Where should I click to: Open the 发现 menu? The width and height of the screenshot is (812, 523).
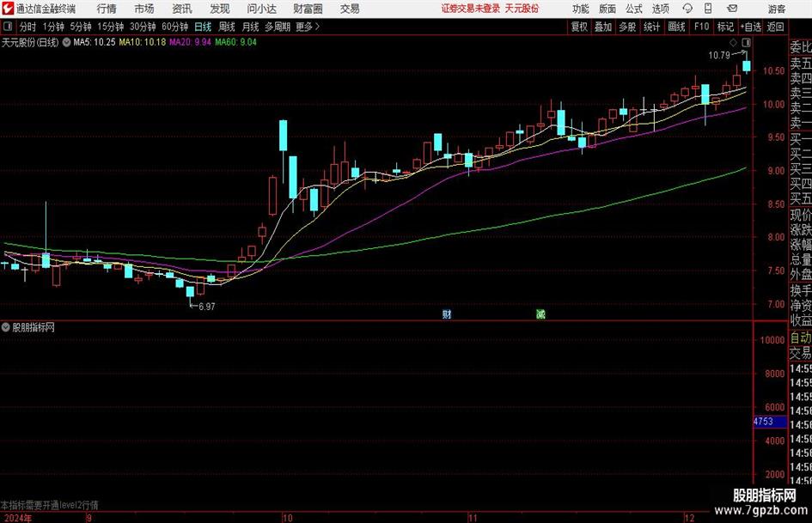[220, 9]
